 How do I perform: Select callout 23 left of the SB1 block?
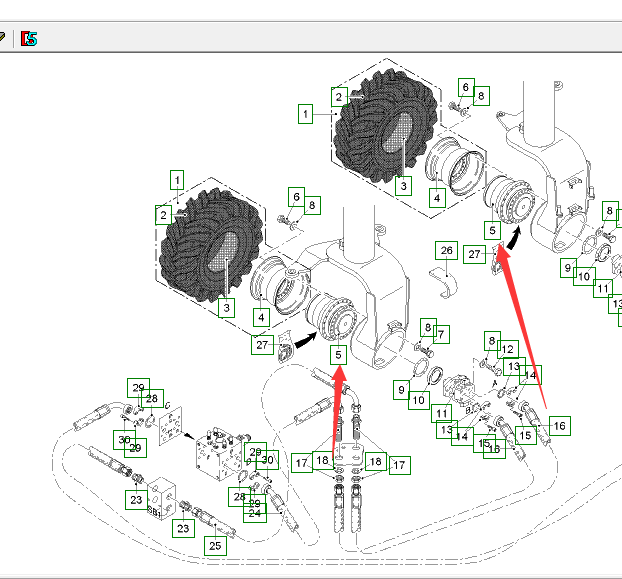(x=136, y=500)
